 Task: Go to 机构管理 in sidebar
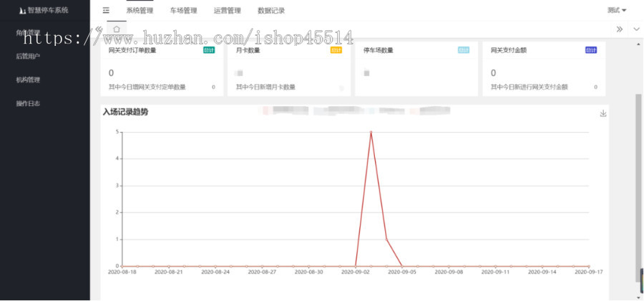[28, 80]
